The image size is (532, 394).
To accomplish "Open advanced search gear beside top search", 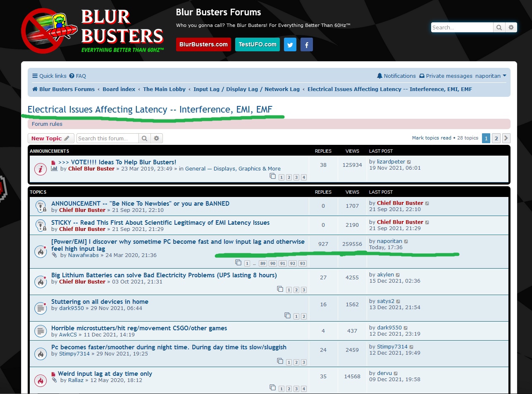I will 511,27.
